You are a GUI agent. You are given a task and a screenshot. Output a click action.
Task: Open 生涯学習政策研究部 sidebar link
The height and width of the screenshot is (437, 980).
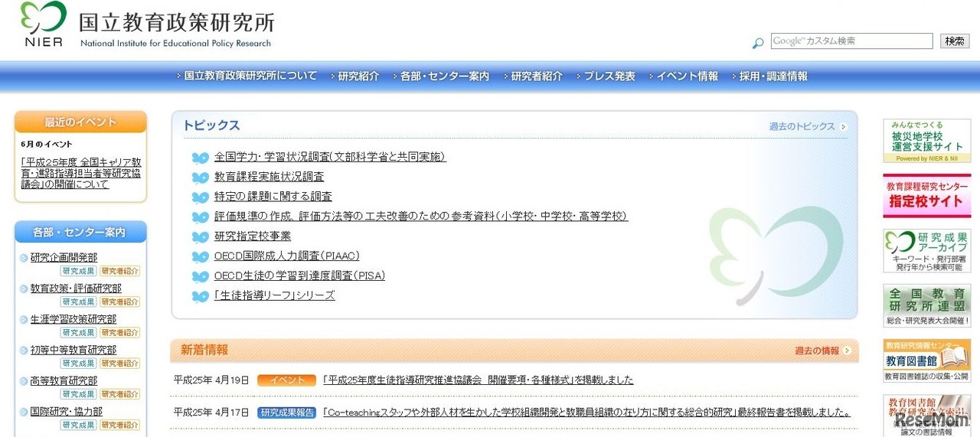click(73, 319)
